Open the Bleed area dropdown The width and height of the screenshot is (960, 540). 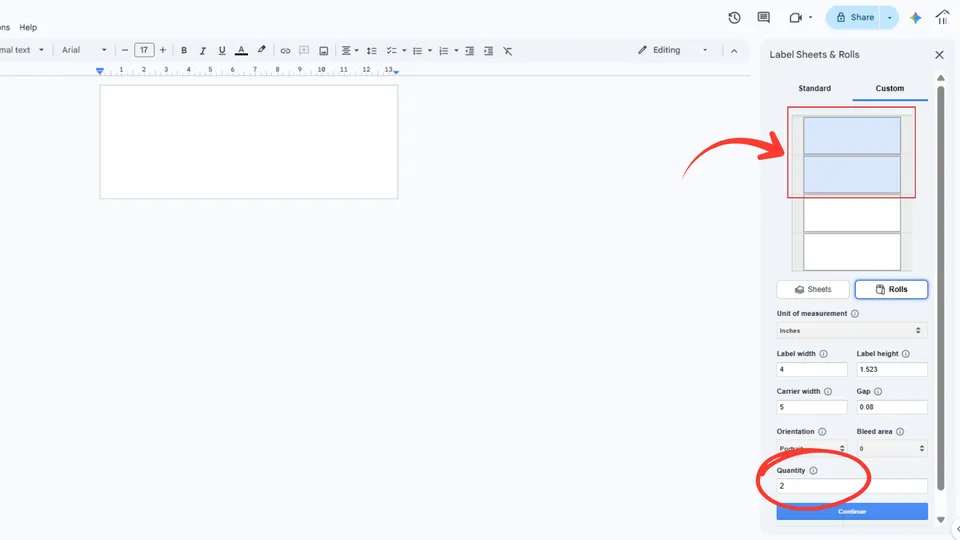[x=892, y=448]
